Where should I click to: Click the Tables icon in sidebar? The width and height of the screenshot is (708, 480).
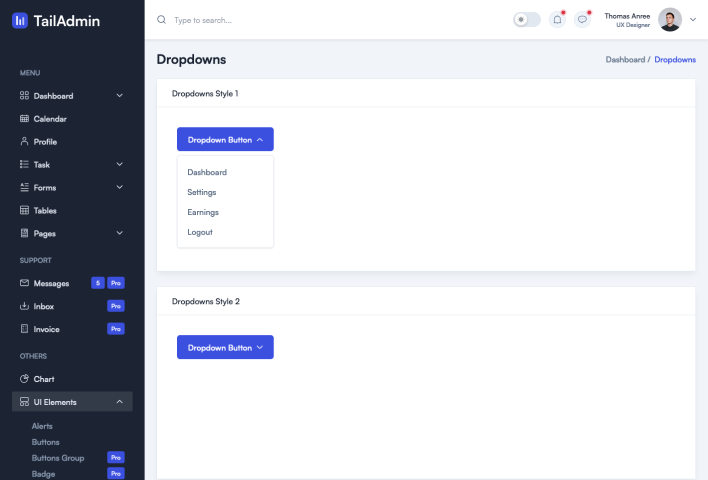[25, 211]
